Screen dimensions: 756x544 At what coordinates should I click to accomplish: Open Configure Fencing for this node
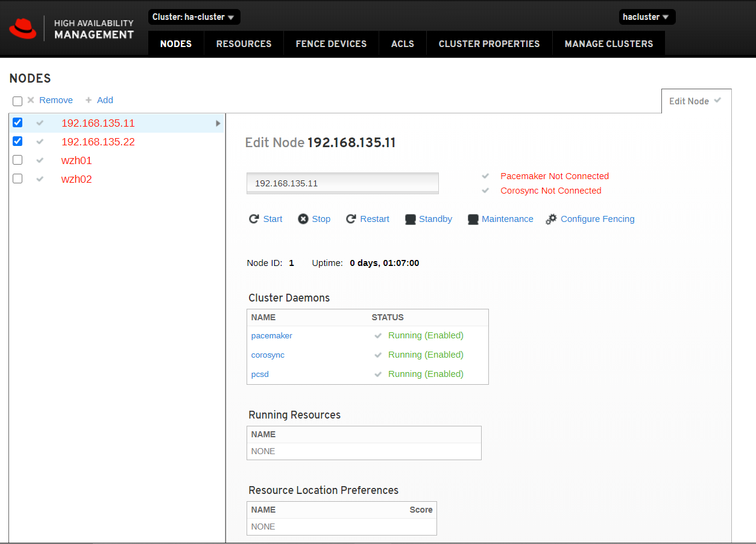click(590, 219)
